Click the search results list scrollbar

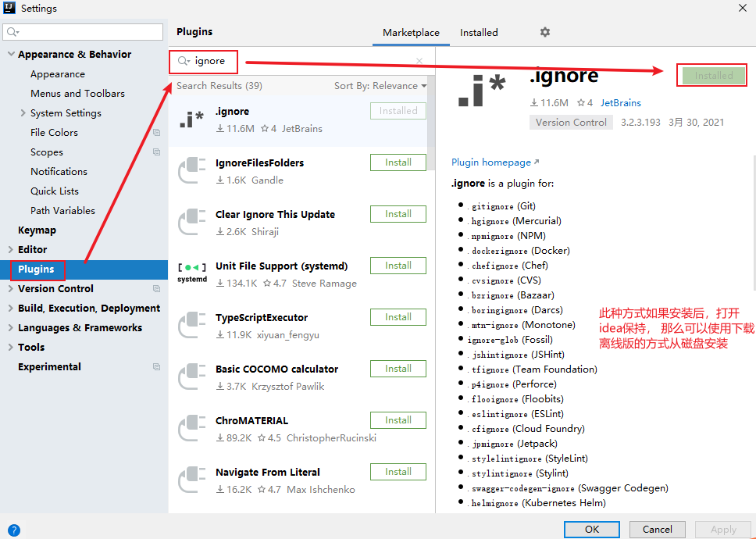click(431, 123)
